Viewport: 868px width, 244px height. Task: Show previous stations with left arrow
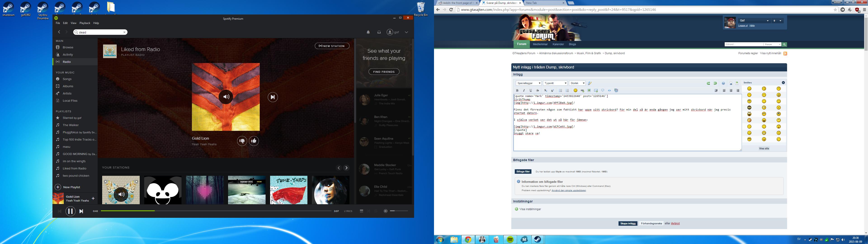[x=339, y=168]
